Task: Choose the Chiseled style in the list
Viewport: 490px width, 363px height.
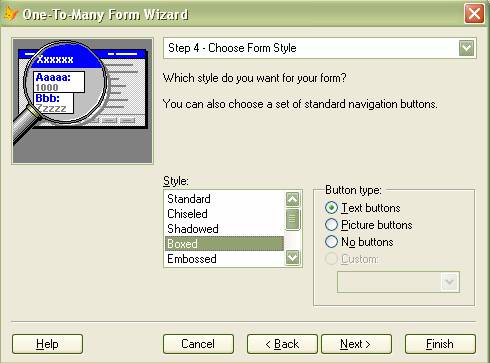Action: [224, 214]
